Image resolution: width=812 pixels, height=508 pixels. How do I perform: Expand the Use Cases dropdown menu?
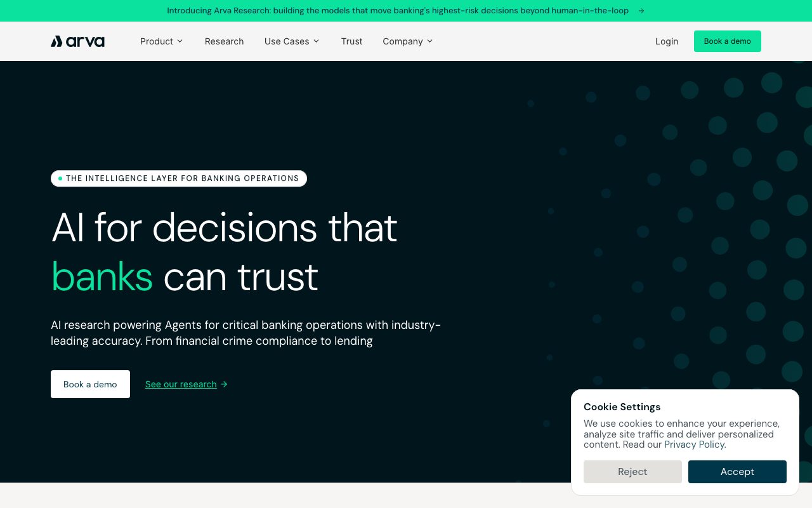tap(292, 41)
